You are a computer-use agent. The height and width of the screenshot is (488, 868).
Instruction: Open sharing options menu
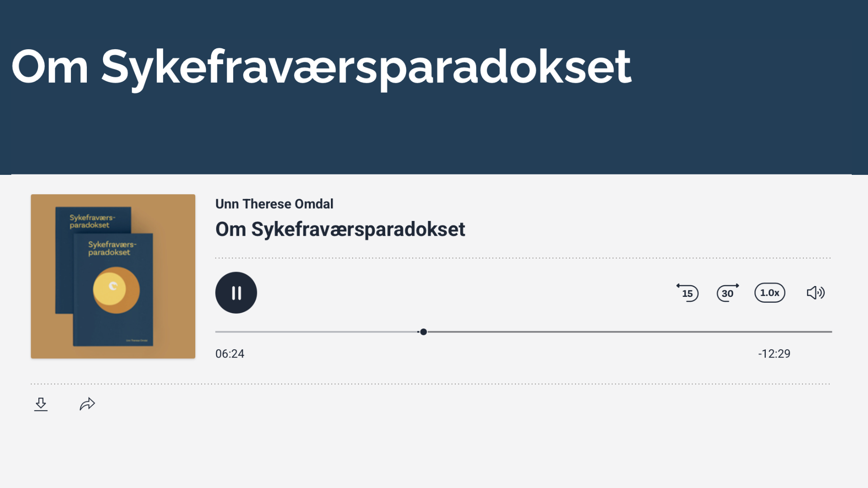pos(87,404)
